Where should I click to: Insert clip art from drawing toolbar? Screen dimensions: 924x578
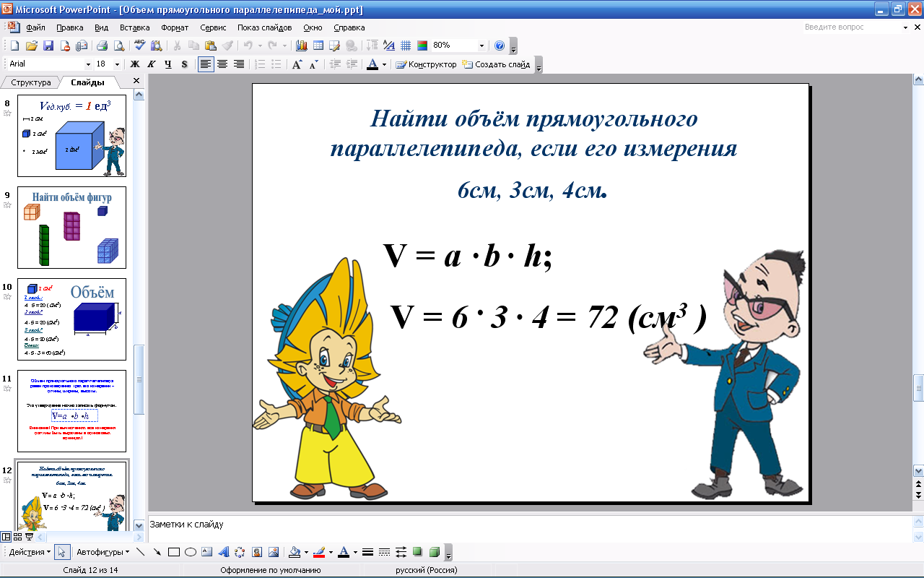coord(257,552)
